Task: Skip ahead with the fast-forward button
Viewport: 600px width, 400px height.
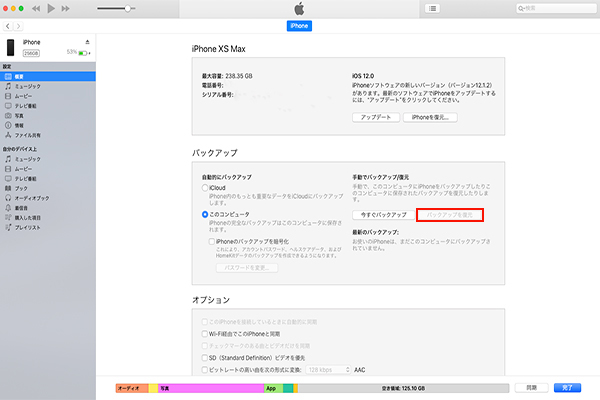Action: (65, 8)
